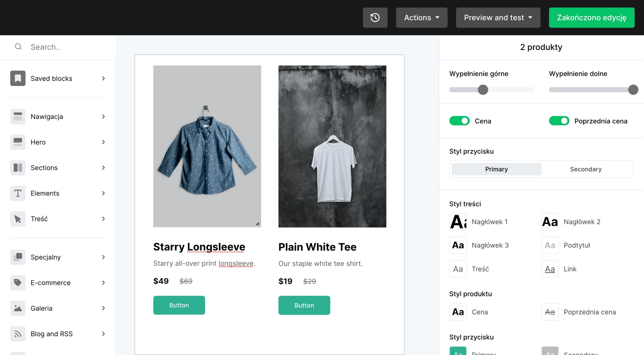Expand the Galeria category chevron
This screenshot has width=644, height=355.
coord(103,308)
